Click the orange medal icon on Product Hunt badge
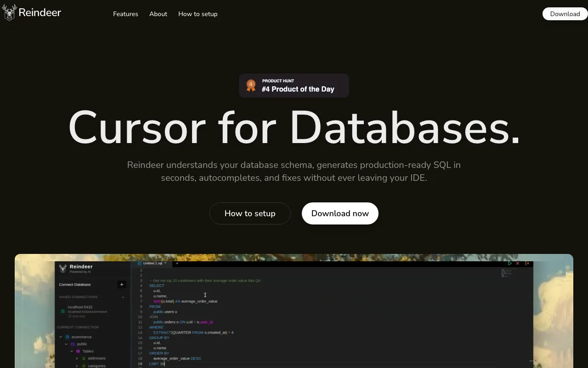 click(x=251, y=86)
